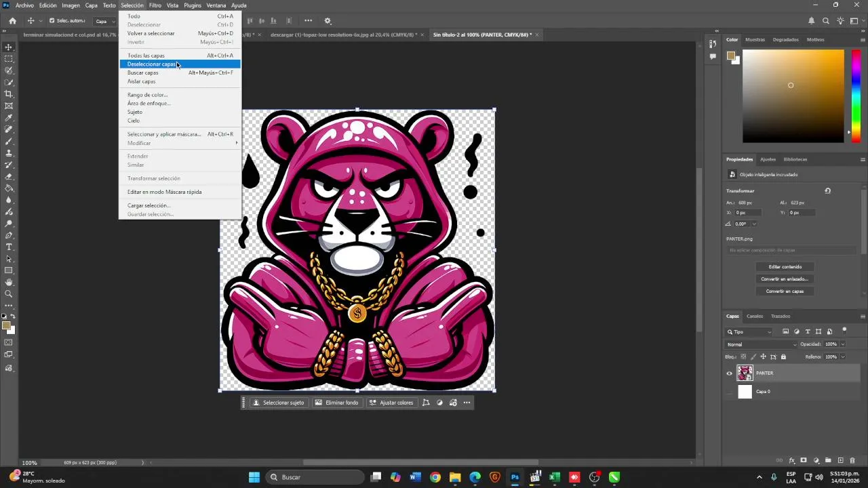The image size is (868, 488).
Task: Click Ajustar colores button
Action: [391, 403]
